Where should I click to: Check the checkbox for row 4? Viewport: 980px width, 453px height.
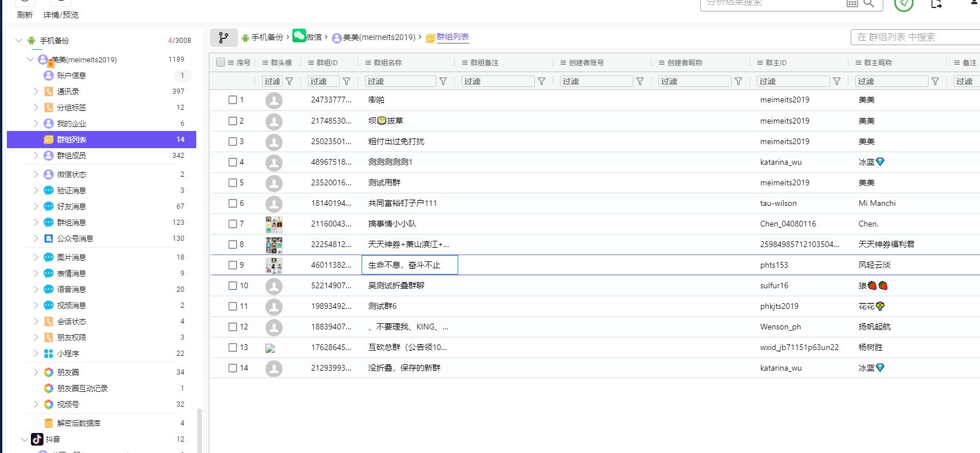(232, 162)
